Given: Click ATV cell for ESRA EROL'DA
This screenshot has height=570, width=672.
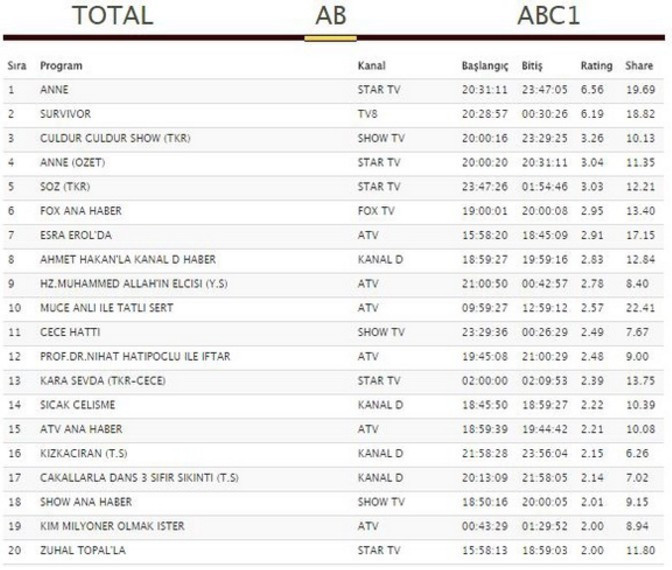Looking at the screenshot, I should (x=368, y=235).
